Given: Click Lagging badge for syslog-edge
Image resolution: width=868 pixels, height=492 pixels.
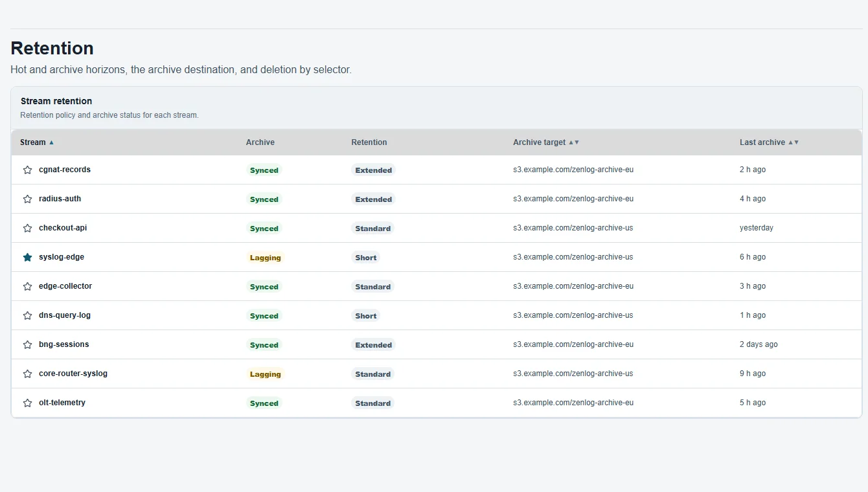Looking at the screenshot, I should click(x=266, y=258).
